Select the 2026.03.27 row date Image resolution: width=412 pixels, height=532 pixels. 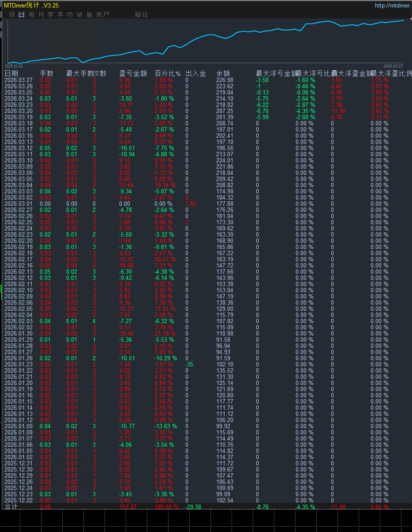pos(19,80)
